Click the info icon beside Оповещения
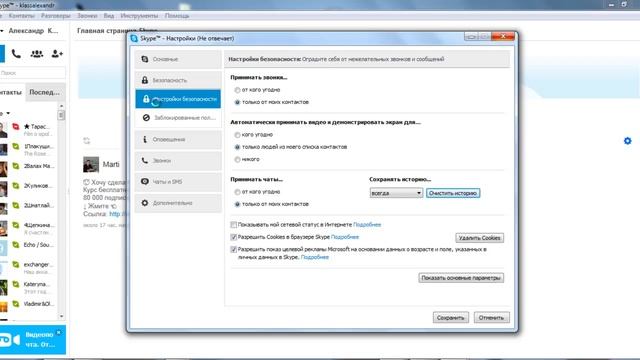This screenshot has height=360, width=640. (145, 139)
